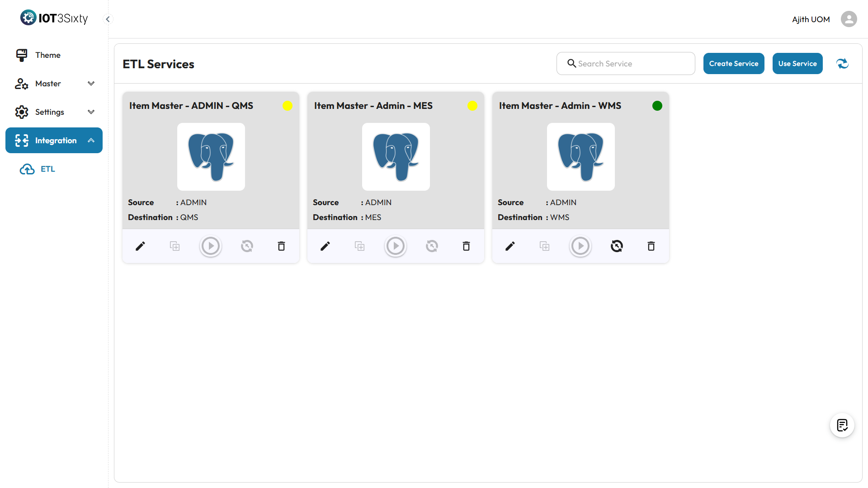Click the Use Service button

[x=797, y=64]
